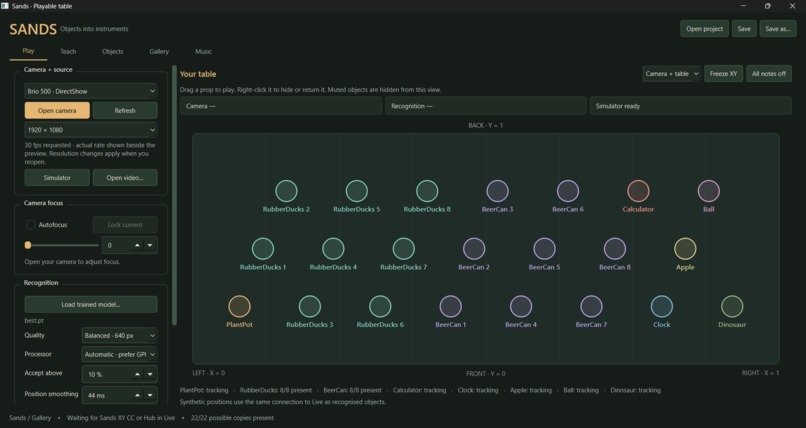Screen dimensions: 806x428
Task: Increase the Accept above percentage
Action: pyautogui.click(x=137, y=375)
